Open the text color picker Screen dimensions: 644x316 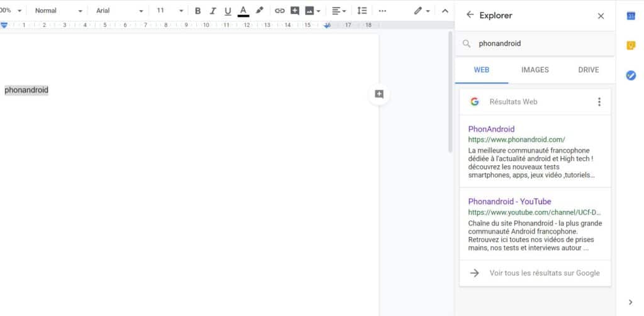tap(243, 11)
